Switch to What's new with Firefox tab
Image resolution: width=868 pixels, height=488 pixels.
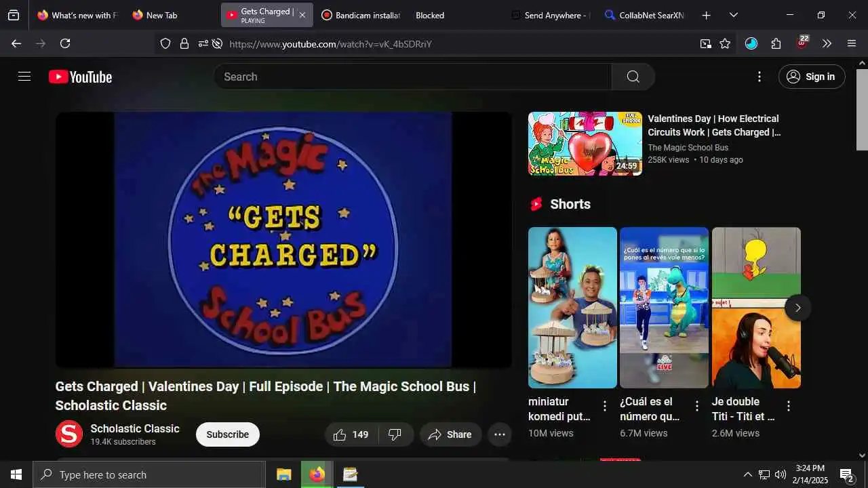[77, 15]
